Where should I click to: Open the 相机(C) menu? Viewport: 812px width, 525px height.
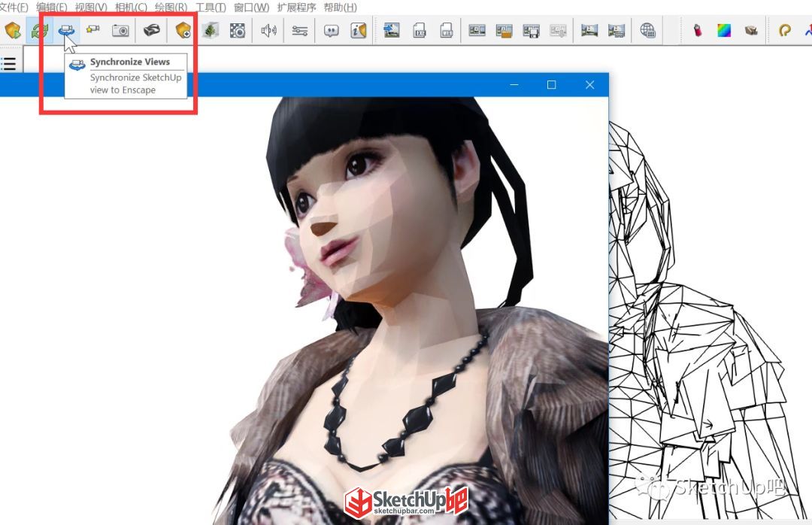131,8
